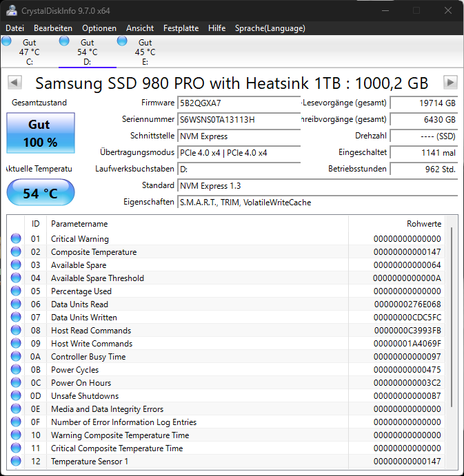Open the Datei menu

pos(15,28)
